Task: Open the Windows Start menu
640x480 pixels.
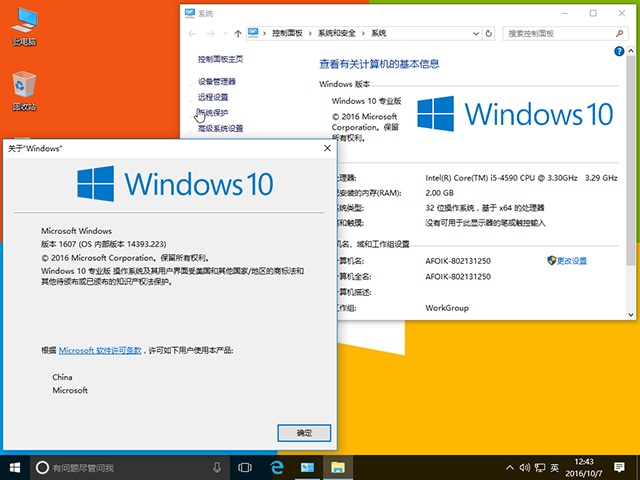Action: pos(15,467)
